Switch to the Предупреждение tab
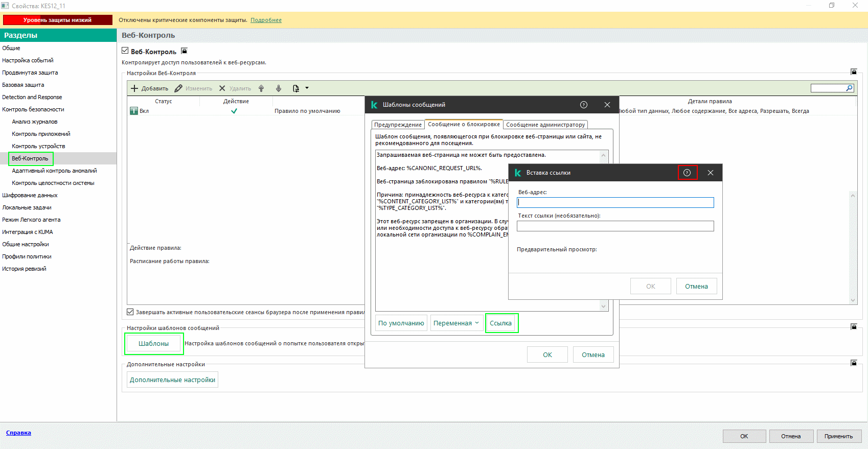This screenshot has height=449, width=868. 398,125
